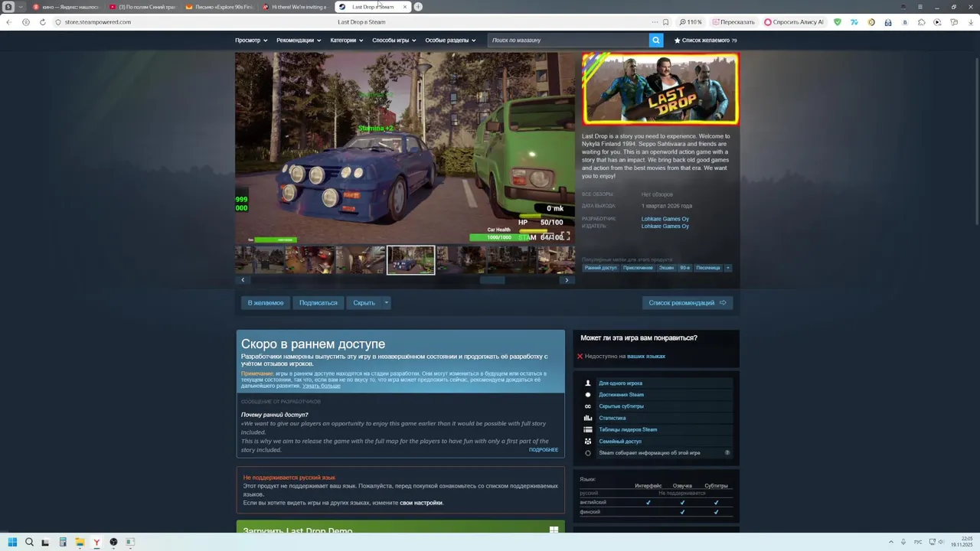Click the Песочница tag
980x551 pixels.
pyautogui.click(x=708, y=268)
